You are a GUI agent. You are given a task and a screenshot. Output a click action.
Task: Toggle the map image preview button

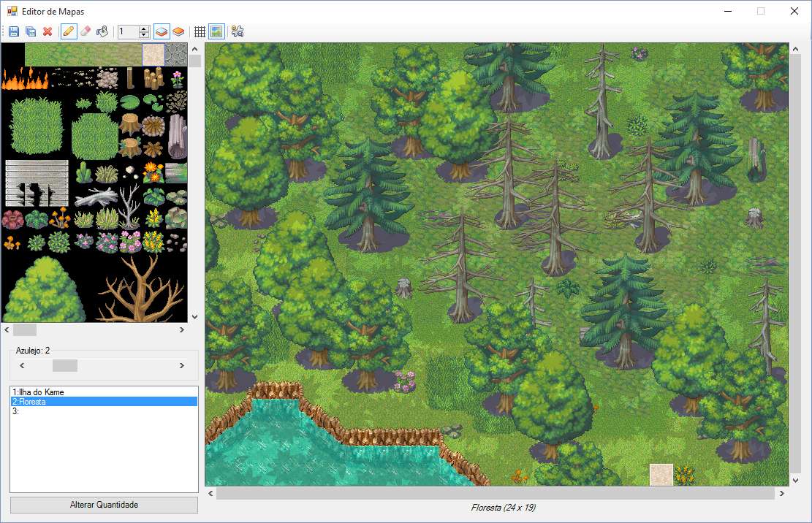tap(216, 31)
